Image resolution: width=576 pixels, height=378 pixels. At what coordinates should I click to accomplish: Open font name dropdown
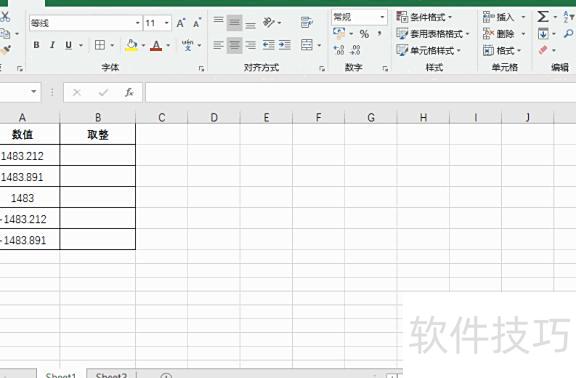coord(138,23)
